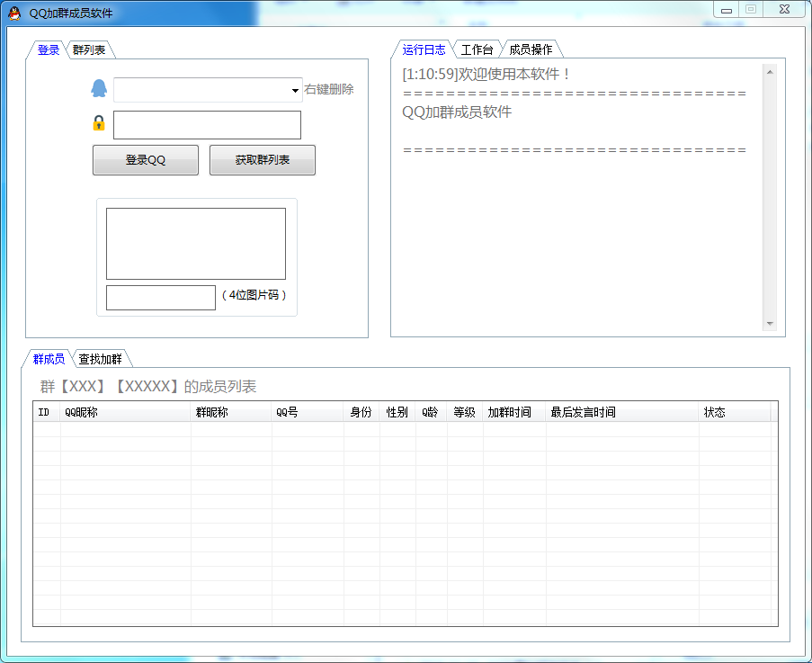812x663 pixels.
Task: Open the QQ account dropdown list
Action: pyautogui.click(x=295, y=90)
